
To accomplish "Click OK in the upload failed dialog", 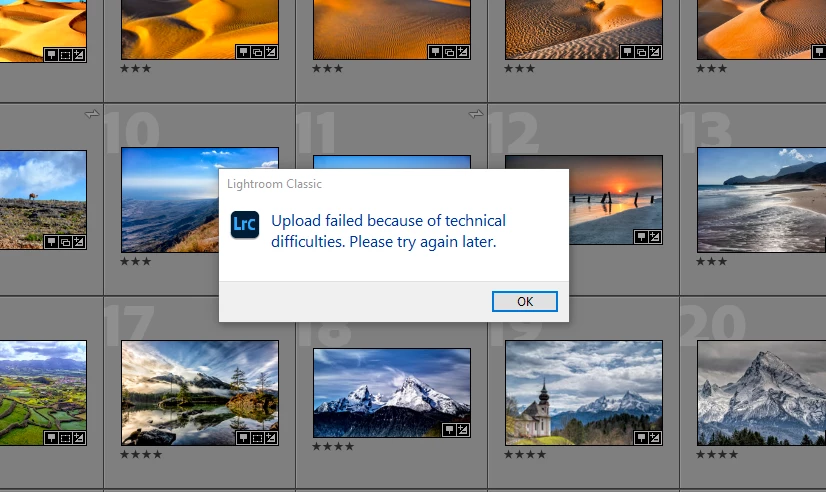I will click(525, 301).
